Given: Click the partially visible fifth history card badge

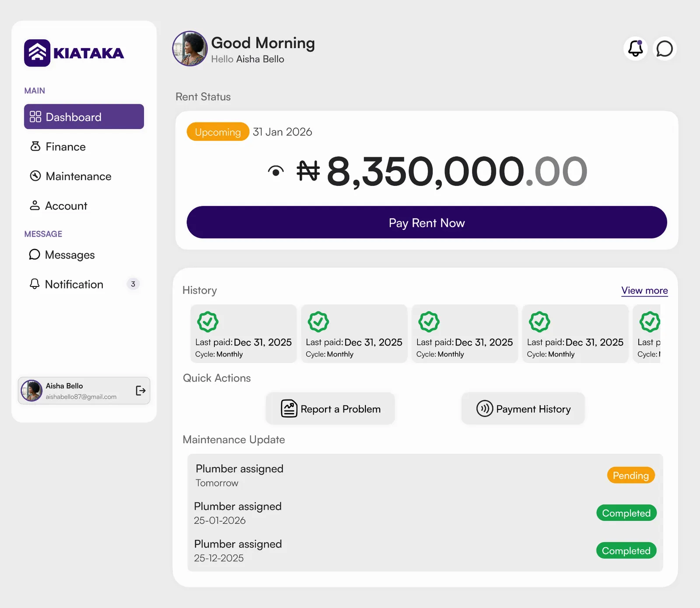Looking at the screenshot, I should [650, 322].
